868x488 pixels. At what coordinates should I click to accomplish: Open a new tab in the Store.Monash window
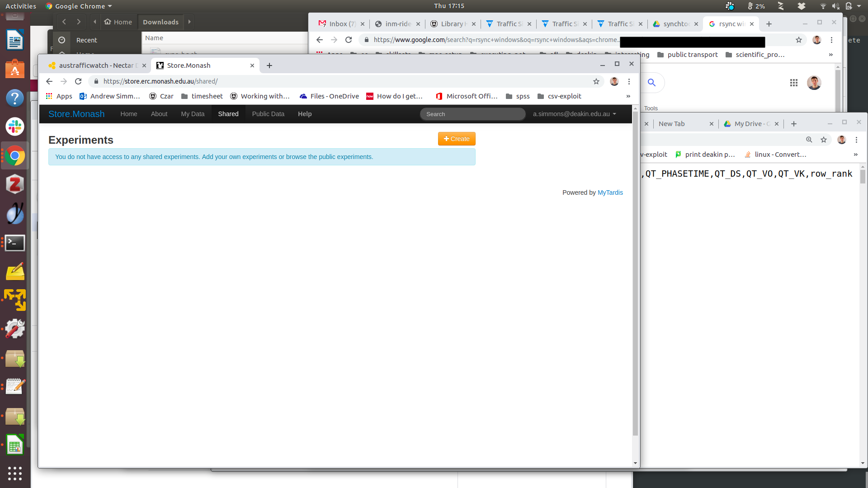[269, 66]
